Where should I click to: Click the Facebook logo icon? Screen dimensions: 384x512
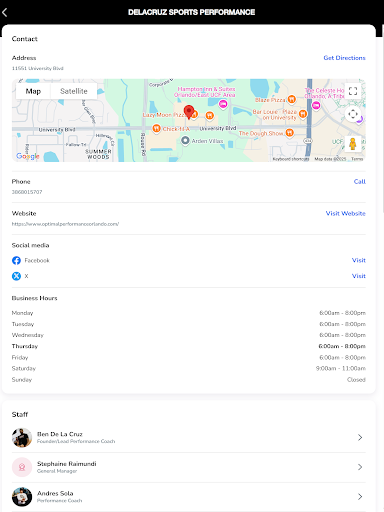point(16,260)
